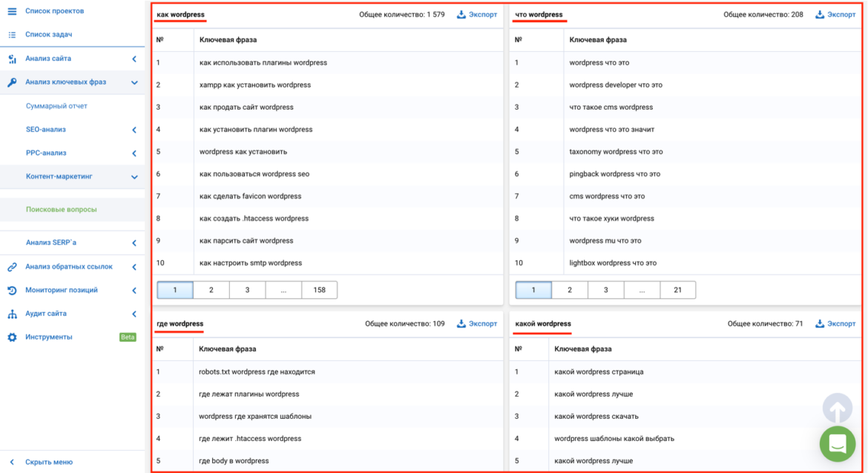This screenshot has height=473, width=868.
Task: Expand the Аудит сайта chevron
Action: click(x=134, y=314)
